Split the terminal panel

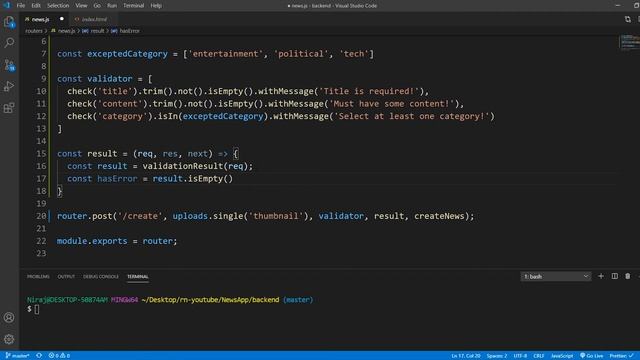pos(614,276)
